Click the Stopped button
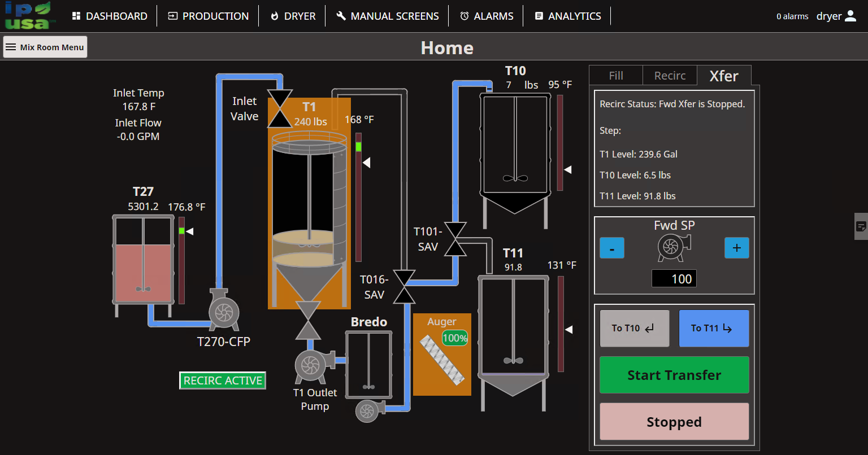The height and width of the screenshot is (455, 868). (x=674, y=422)
